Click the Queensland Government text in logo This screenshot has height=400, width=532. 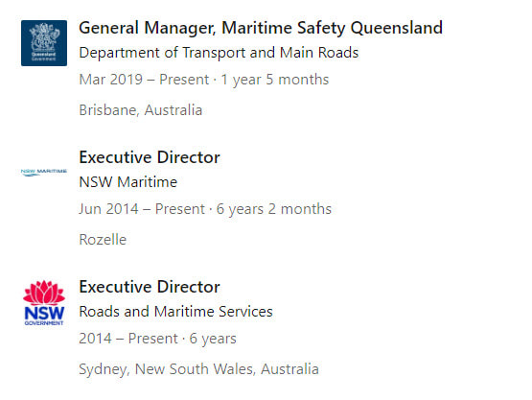[x=44, y=57]
